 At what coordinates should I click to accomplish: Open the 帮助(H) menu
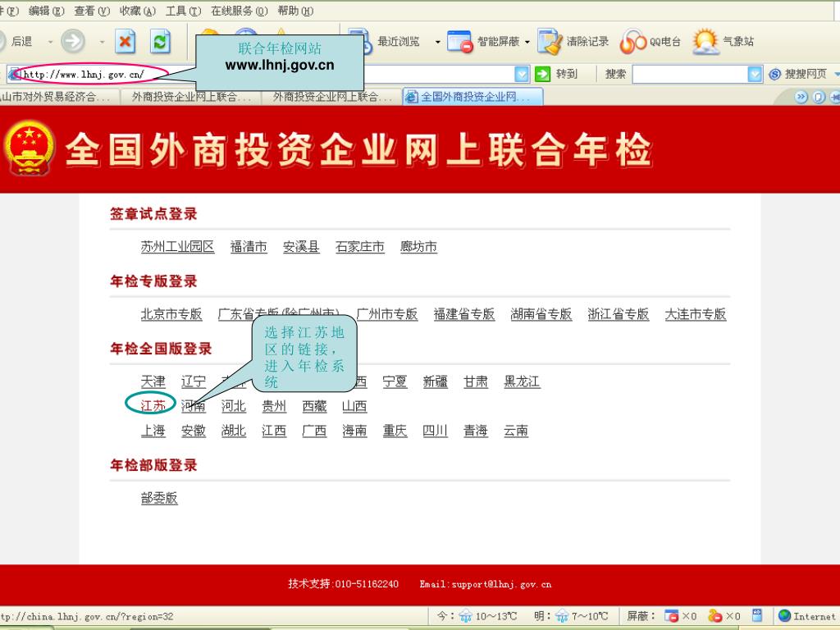click(295, 11)
